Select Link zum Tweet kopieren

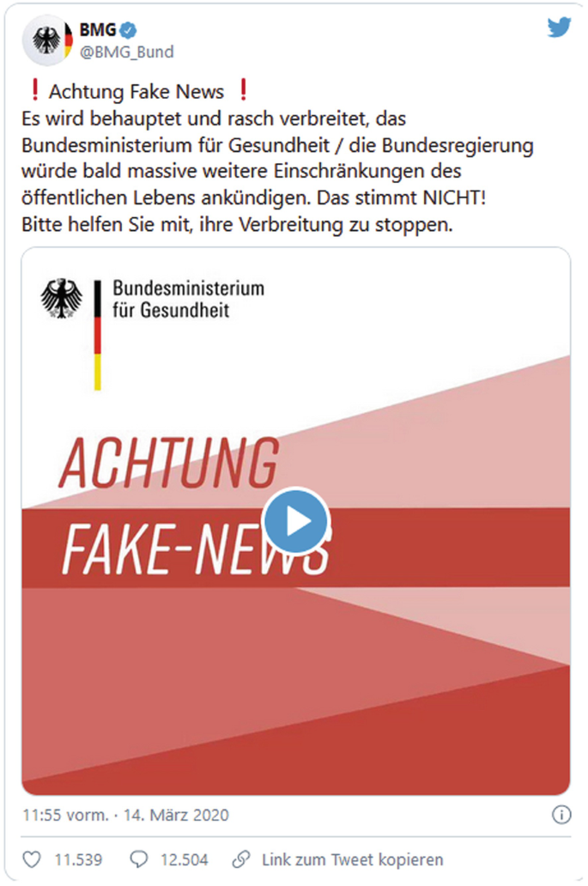coord(353,859)
